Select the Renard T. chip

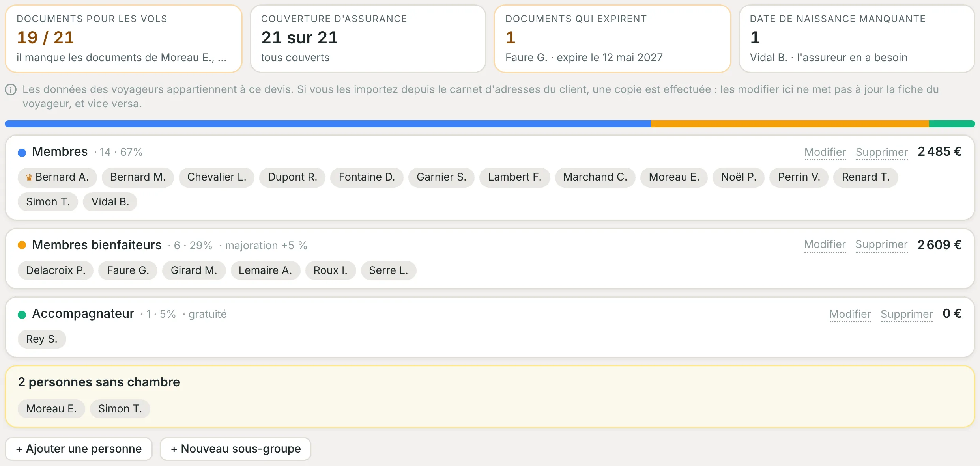[866, 177]
